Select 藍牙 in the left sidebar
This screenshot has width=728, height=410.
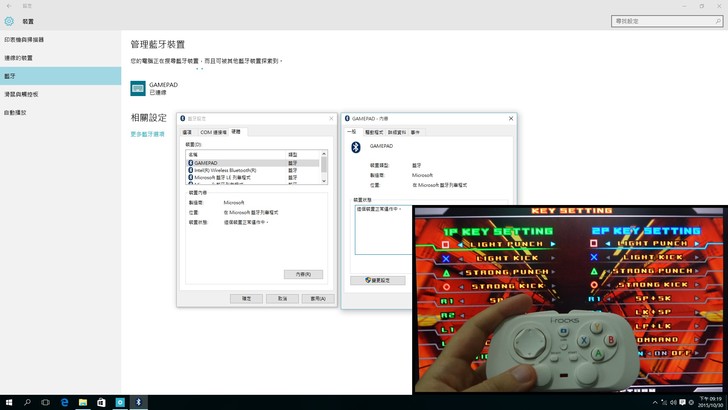(x=60, y=76)
